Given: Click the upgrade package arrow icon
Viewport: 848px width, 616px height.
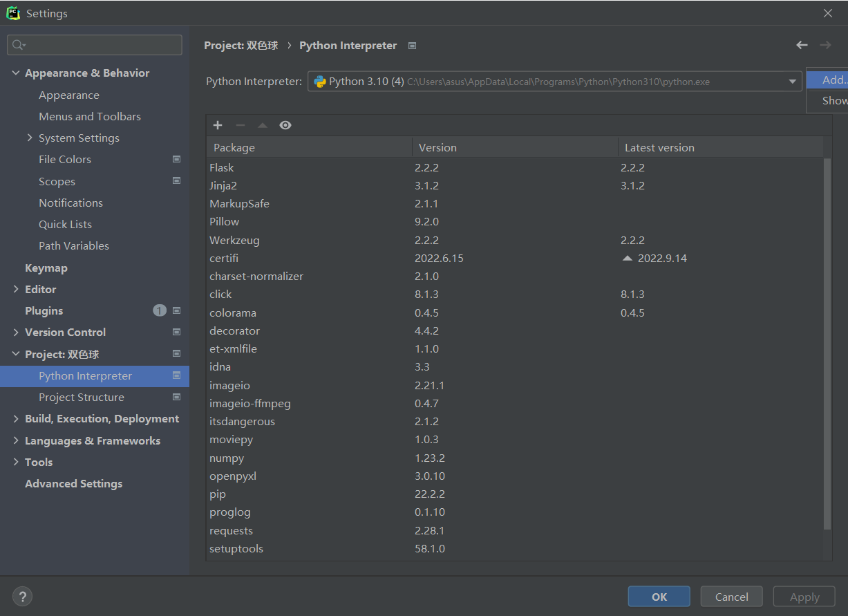Looking at the screenshot, I should click(263, 125).
